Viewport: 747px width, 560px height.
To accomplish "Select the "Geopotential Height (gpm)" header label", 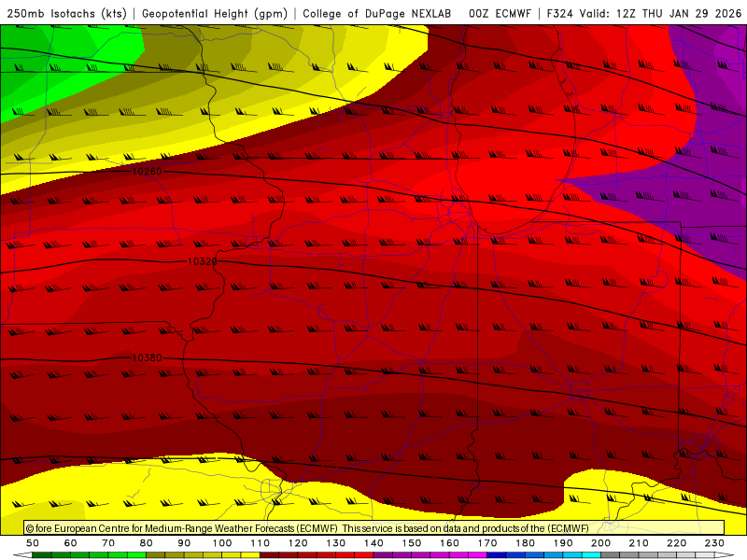I will (x=215, y=13).
